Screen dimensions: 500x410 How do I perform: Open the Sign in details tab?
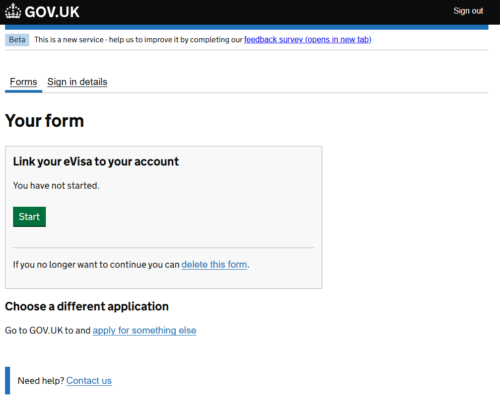pos(77,82)
